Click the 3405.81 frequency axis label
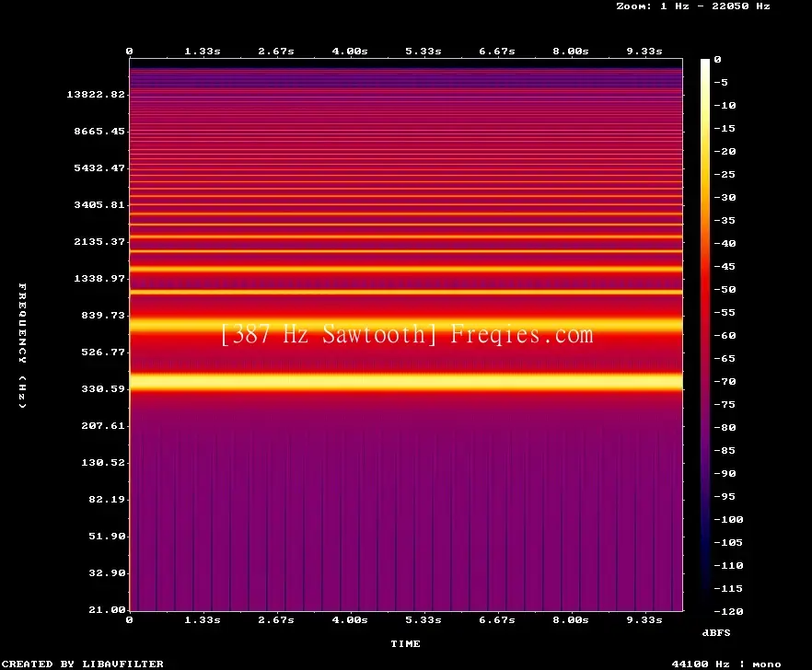Image resolution: width=812 pixels, height=670 pixels. pyautogui.click(x=99, y=204)
